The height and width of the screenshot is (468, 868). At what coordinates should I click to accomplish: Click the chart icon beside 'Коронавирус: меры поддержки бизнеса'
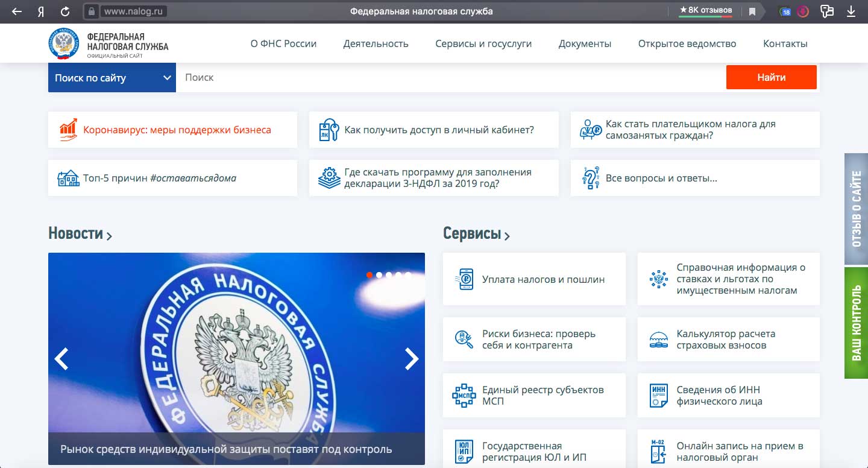pos(68,130)
